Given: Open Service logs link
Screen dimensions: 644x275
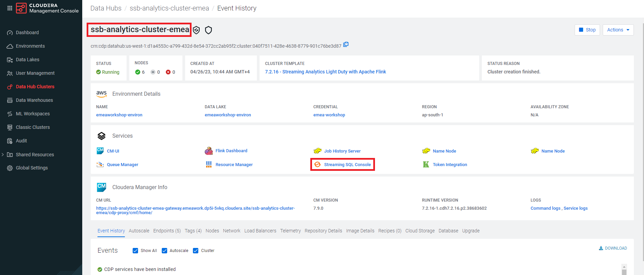Looking at the screenshot, I should pos(576,208).
